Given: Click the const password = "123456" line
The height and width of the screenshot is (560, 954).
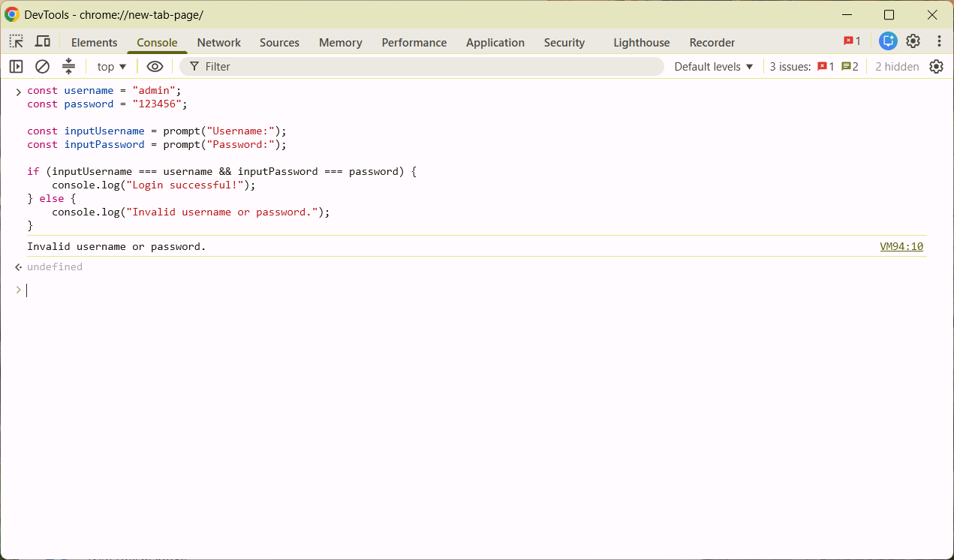Looking at the screenshot, I should tap(107, 104).
